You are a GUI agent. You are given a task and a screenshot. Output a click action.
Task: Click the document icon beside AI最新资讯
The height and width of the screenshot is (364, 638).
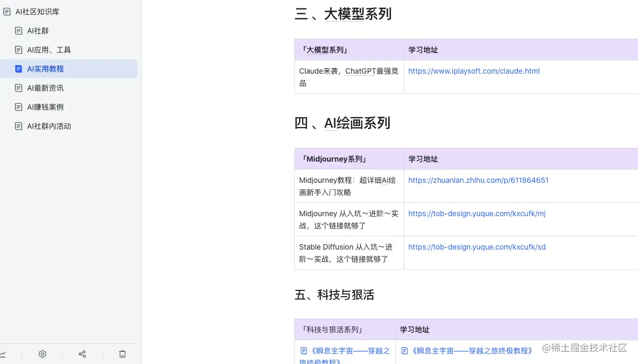(19, 88)
